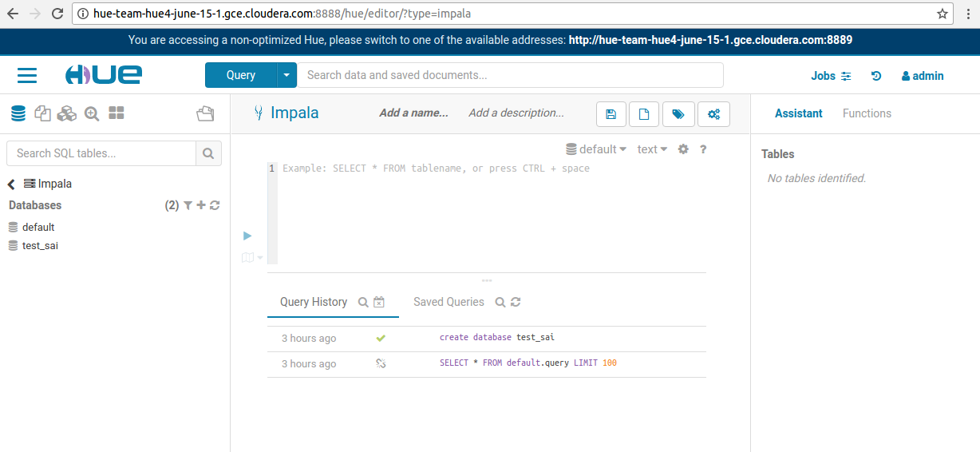Click the Query button

coord(241,75)
